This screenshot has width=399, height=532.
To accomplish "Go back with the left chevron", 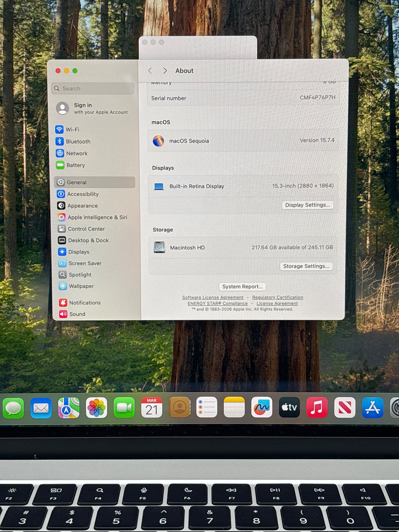I will (150, 71).
